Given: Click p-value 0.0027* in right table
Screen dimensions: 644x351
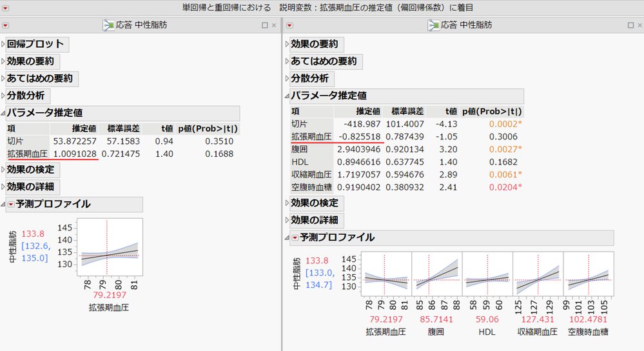Looking at the screenshot, I should (x=505, y=149).
